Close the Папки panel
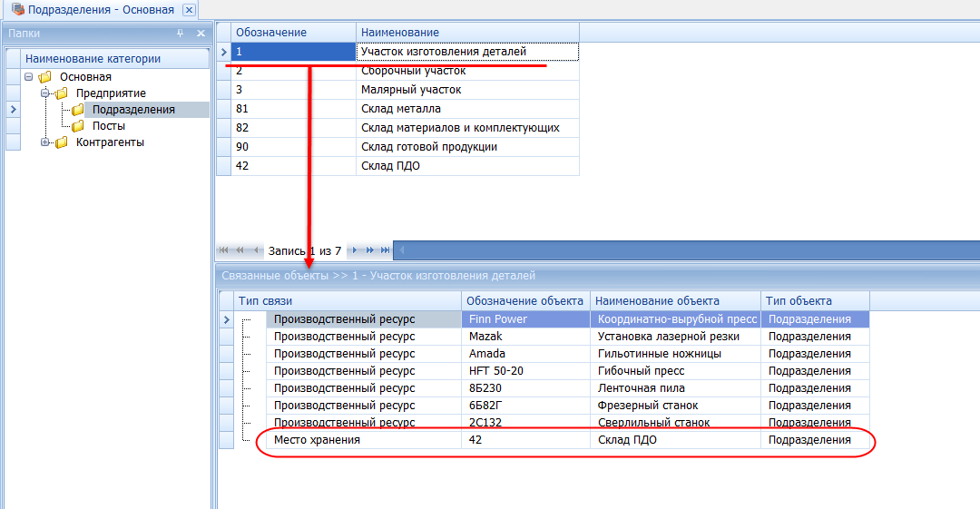Image resolution: width=980 pixels, height=509 pixels. 200,34
